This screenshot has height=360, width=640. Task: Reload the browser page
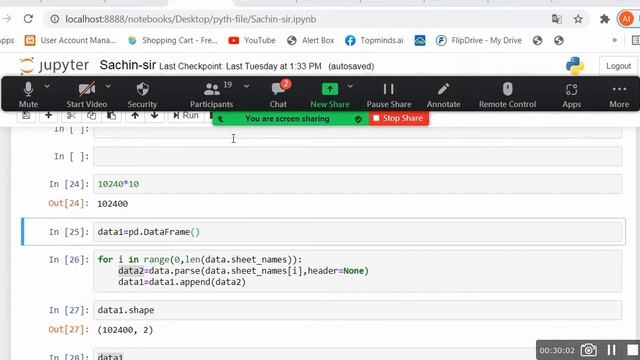[28, 19]
